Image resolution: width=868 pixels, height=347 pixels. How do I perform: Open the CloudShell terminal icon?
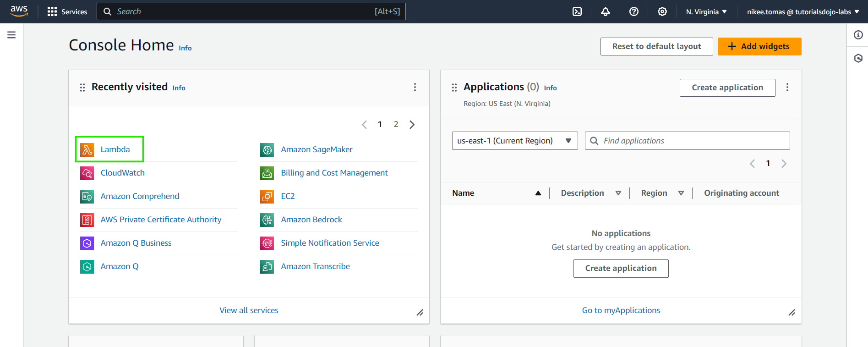click(x=577, y=11)
